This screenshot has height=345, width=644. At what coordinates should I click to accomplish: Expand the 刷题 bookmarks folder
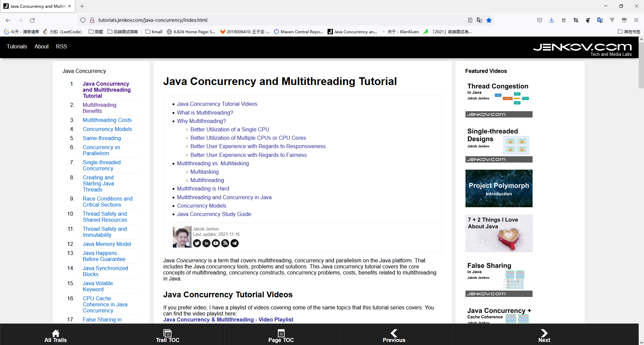[96, 32]
